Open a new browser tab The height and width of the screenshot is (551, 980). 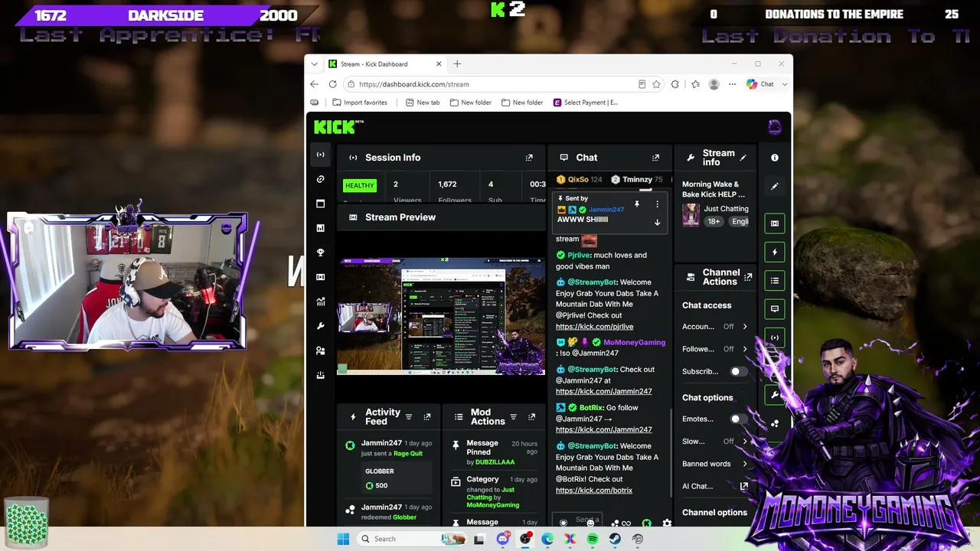[457, 64]
